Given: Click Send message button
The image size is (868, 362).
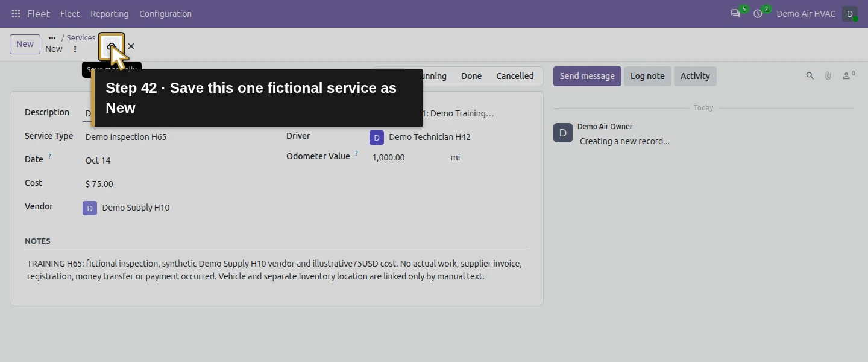Looking at the screenshot, I should click(587, 76).
